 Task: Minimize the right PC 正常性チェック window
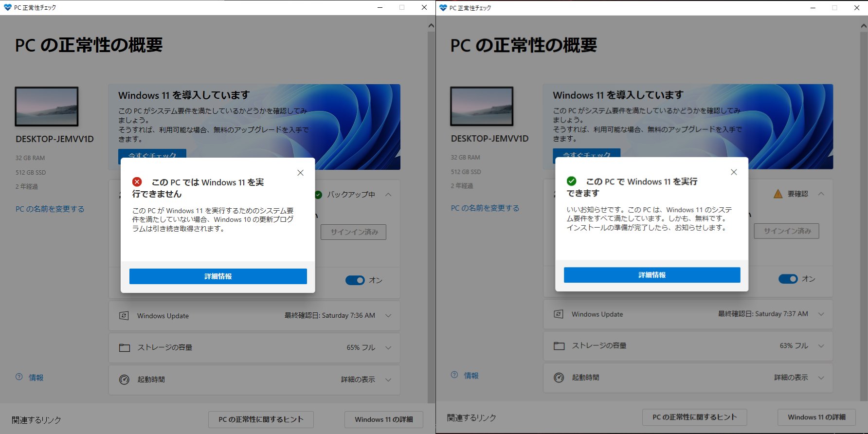click(813, 8)
